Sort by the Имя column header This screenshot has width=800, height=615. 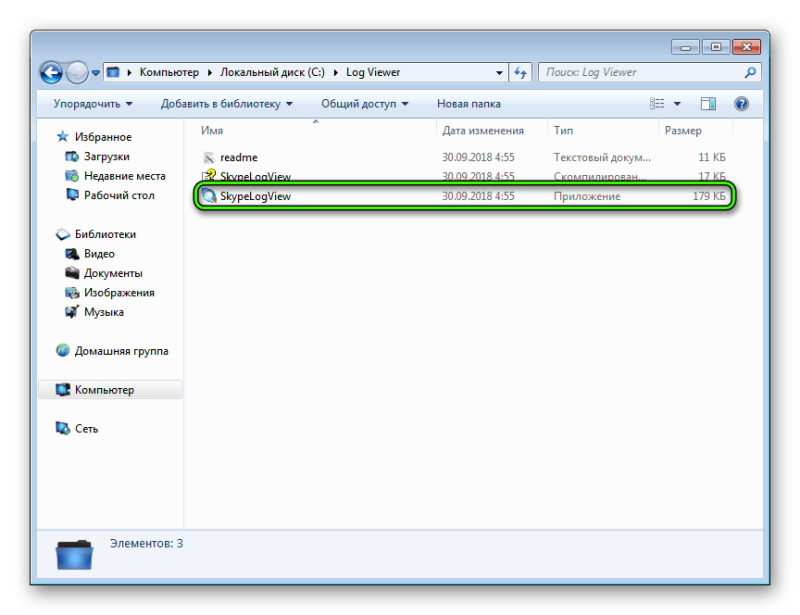[212, 131]
